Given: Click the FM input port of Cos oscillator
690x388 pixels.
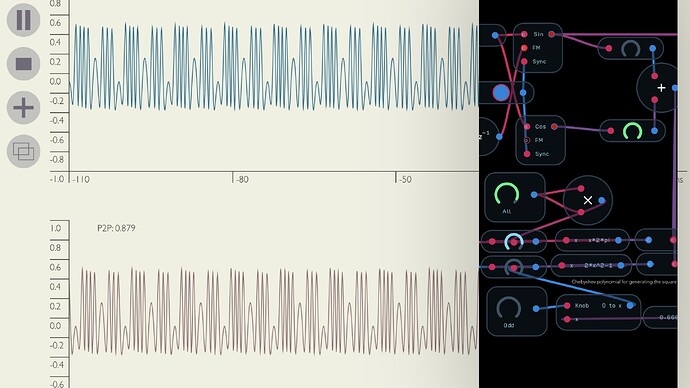Looking at the screenshot, I should (527, 140).
